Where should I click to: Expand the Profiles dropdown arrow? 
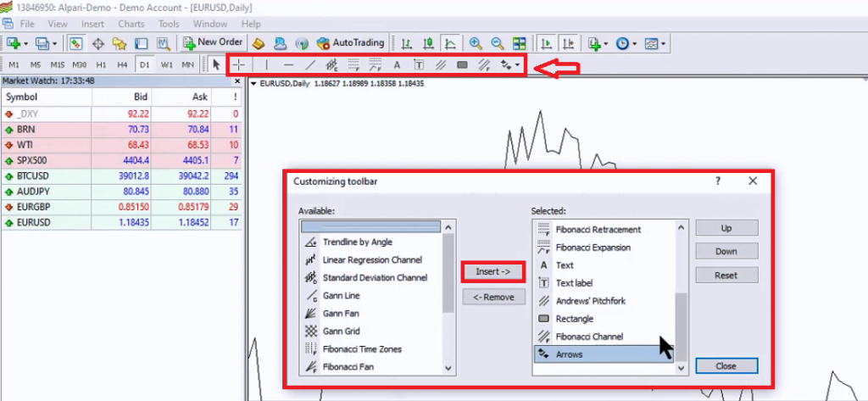(55, 43)
